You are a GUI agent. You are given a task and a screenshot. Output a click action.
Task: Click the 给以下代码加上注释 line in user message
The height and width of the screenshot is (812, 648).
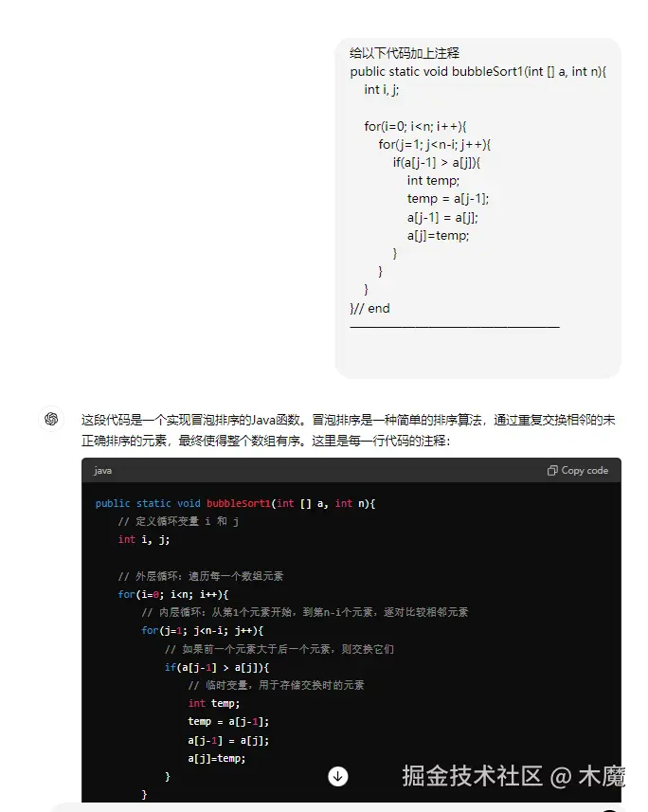pos(405,53)
